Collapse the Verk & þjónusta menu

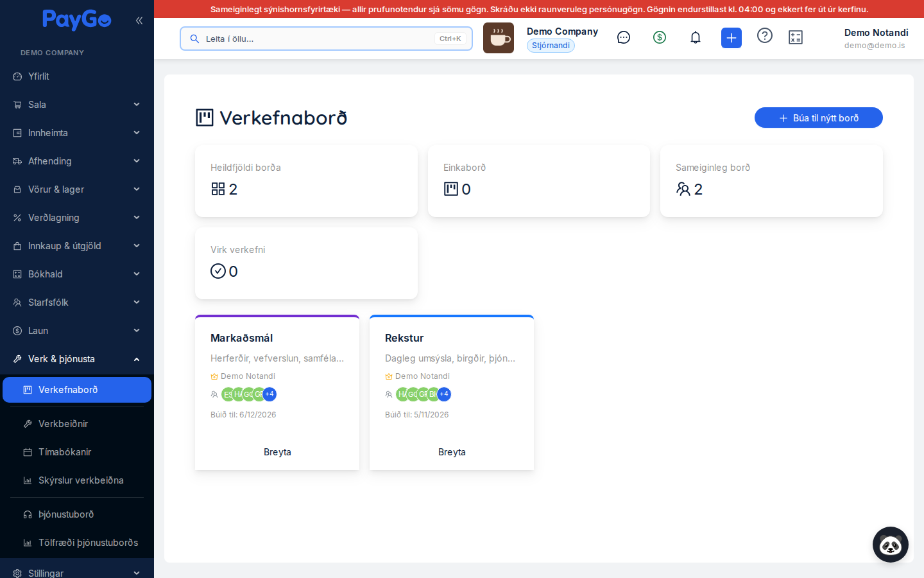[x=77, y=359]
